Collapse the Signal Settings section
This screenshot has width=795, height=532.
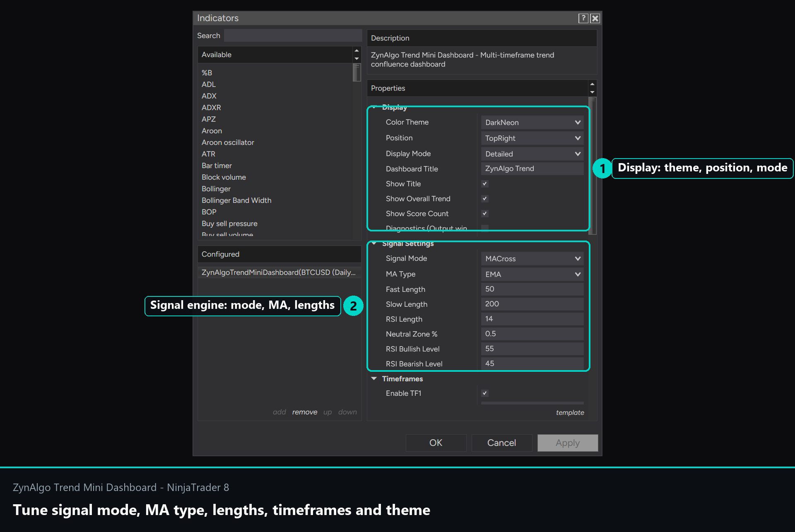(x=374, y=244)
